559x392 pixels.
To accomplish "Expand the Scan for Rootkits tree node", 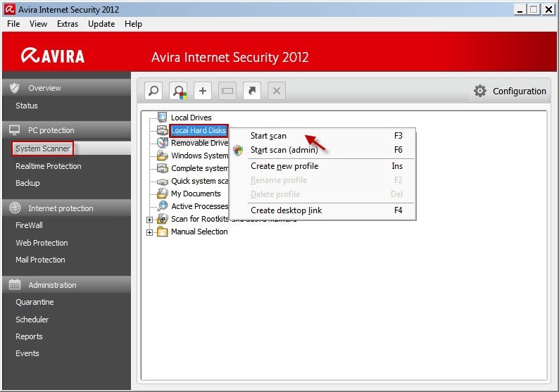I will [149, 220].
